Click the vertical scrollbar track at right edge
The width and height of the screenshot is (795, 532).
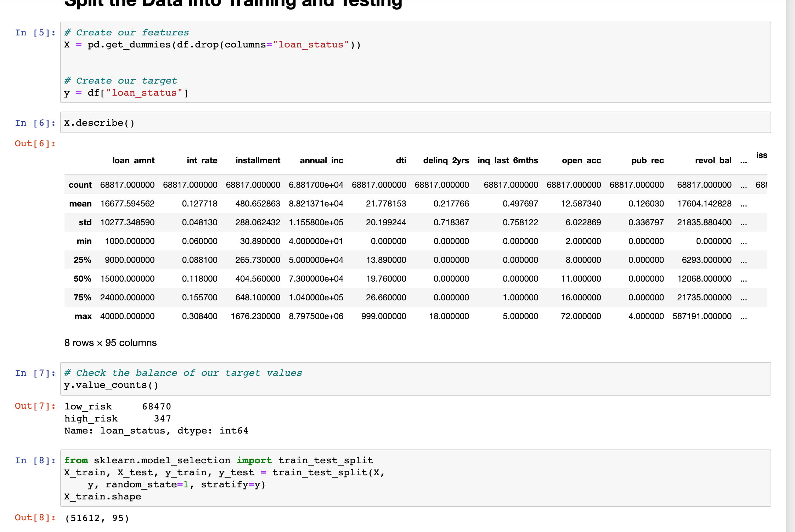[x=790, y=266]
